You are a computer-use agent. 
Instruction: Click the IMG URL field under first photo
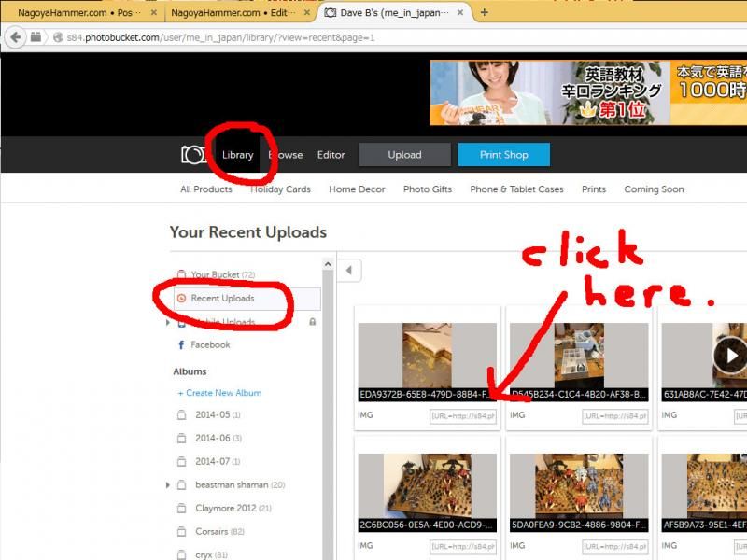[463, 416]
